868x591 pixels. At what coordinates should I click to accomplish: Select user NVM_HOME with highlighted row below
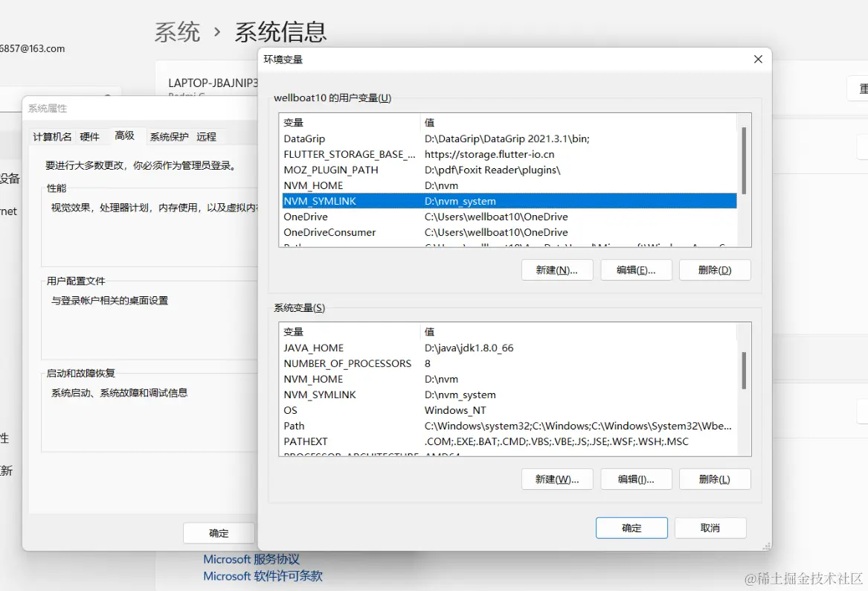[508, 185]
